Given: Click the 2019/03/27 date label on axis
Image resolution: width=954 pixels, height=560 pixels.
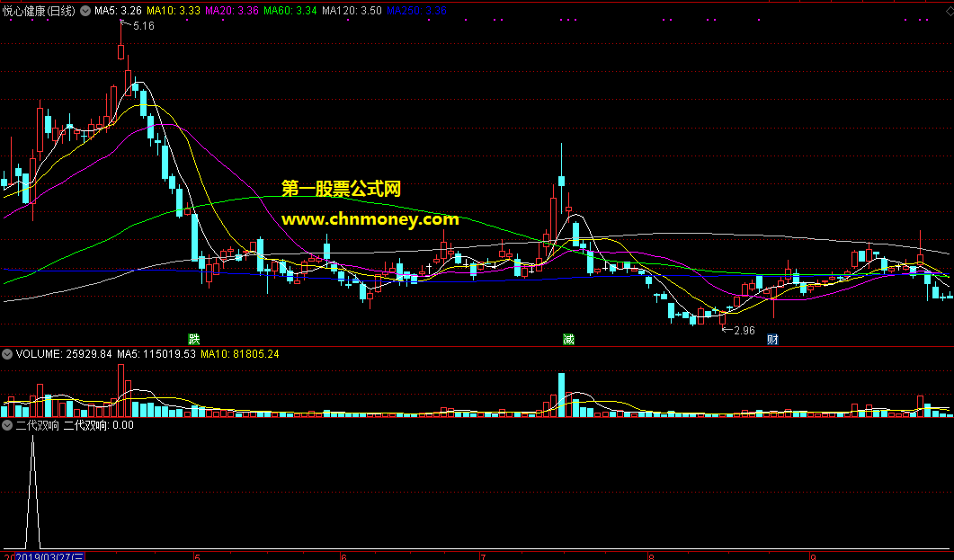Looking at the screenshot, I should click(x=49, y=556).
